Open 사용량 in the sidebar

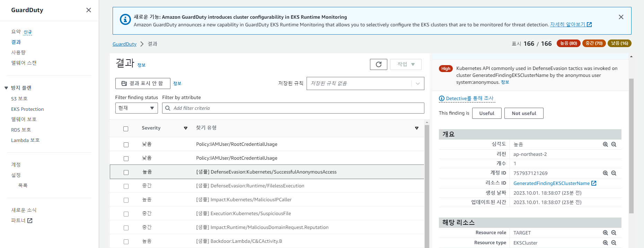click(18, 52)
